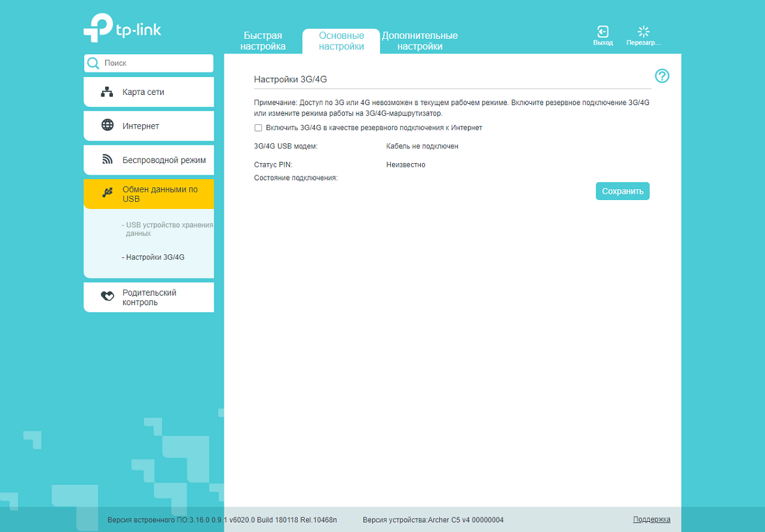The image size is (765, 532).
Task: Enable 3G/4G as backup Internet connection
Action: pyautogui.click(x=258, y=128)
